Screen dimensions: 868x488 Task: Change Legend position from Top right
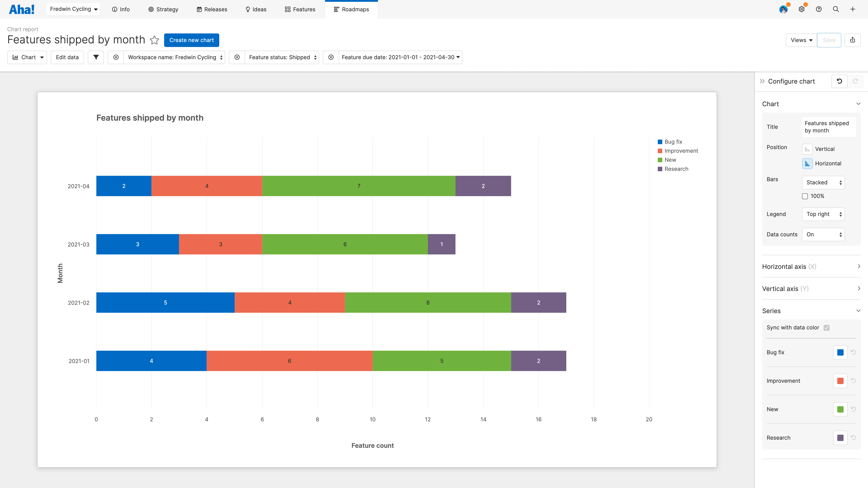click(823, 214)
